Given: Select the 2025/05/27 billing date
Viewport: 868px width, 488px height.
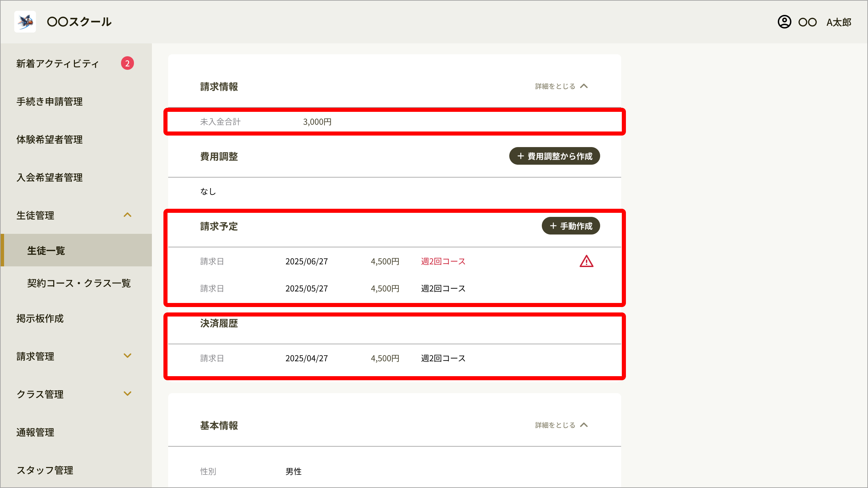Looking at the screenshot, I should pos(307,289).
